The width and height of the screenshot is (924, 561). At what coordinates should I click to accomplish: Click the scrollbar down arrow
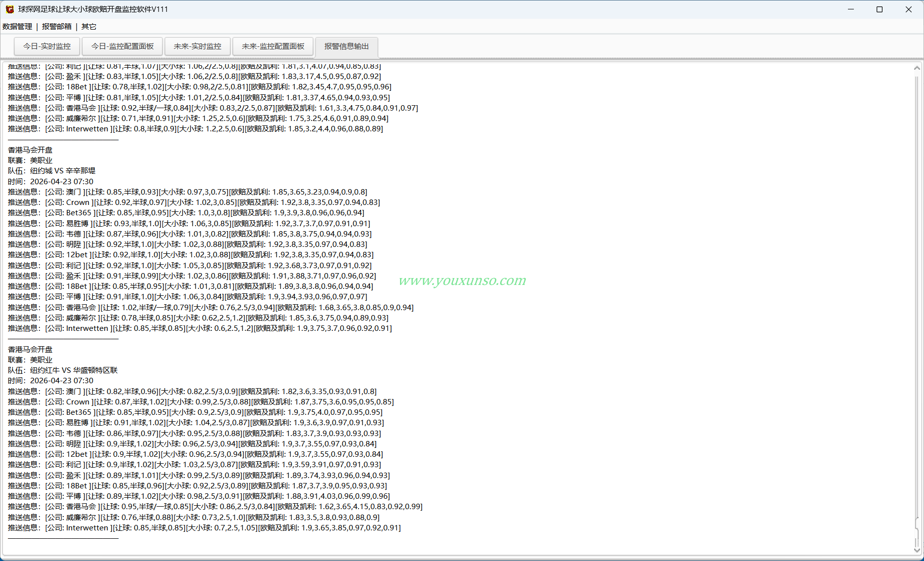[917, 550]
